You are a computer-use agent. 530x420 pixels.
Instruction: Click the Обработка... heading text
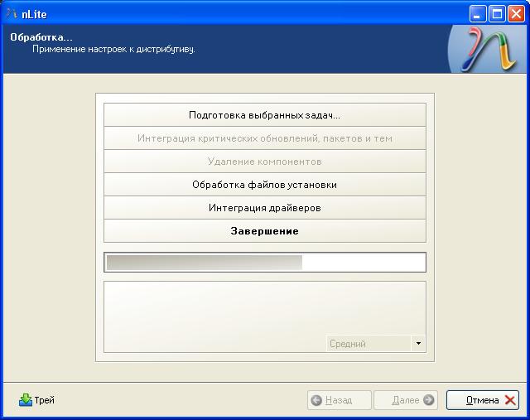point(41,36)
